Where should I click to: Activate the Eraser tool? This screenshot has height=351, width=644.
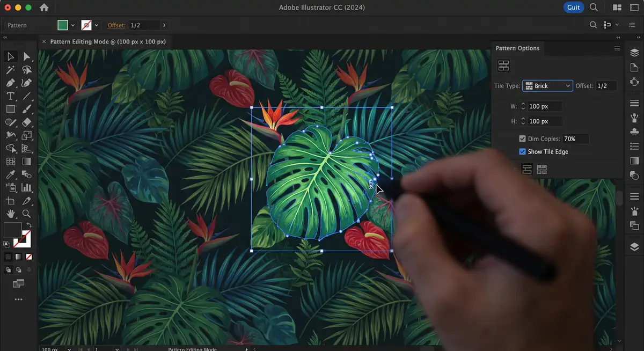click(x=26, y=122)
